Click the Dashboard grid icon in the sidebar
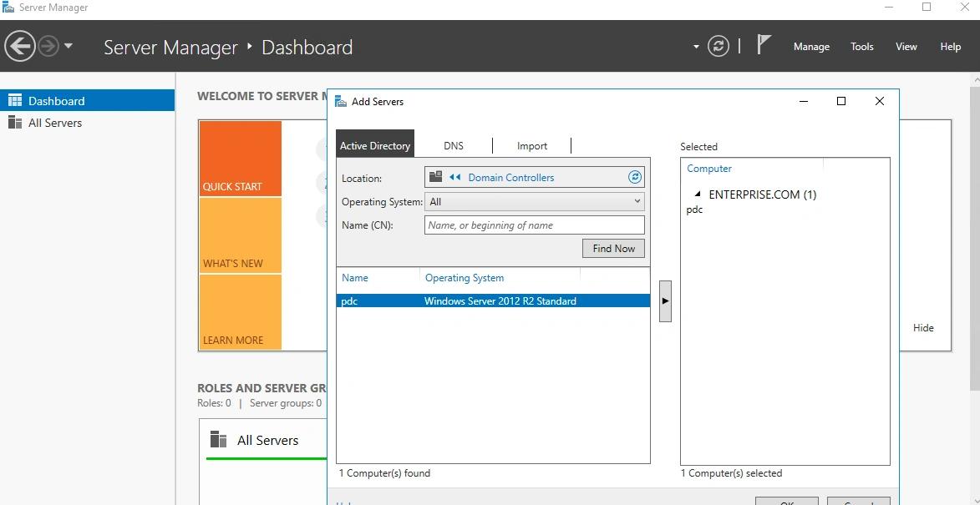Screen dimensions: 980x505 tap(15, 100)
